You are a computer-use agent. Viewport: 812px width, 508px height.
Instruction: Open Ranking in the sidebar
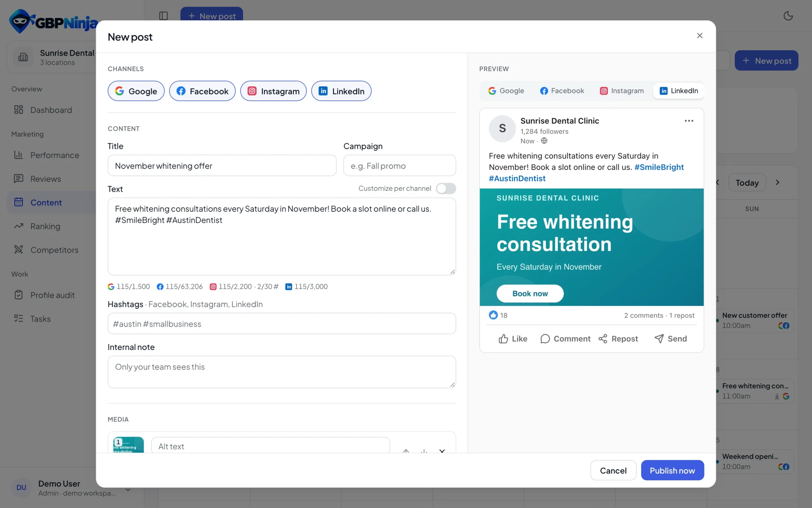coord(51,226)
